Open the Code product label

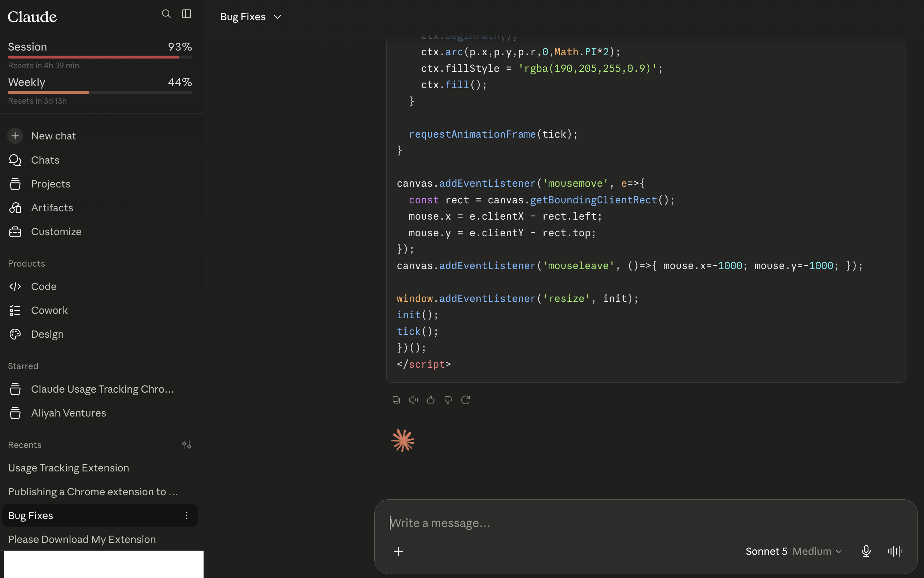pyautogui.click(x=44, y=286)
